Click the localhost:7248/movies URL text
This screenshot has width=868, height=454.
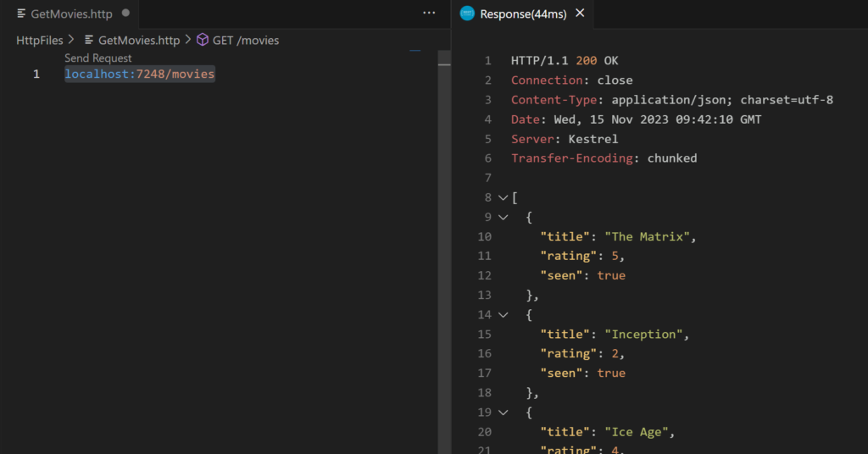[140, 75]
